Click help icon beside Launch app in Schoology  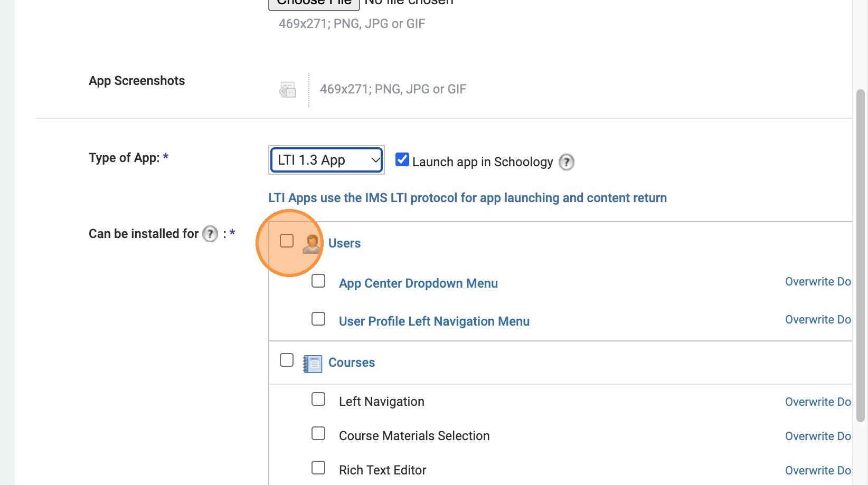(567, 162)
